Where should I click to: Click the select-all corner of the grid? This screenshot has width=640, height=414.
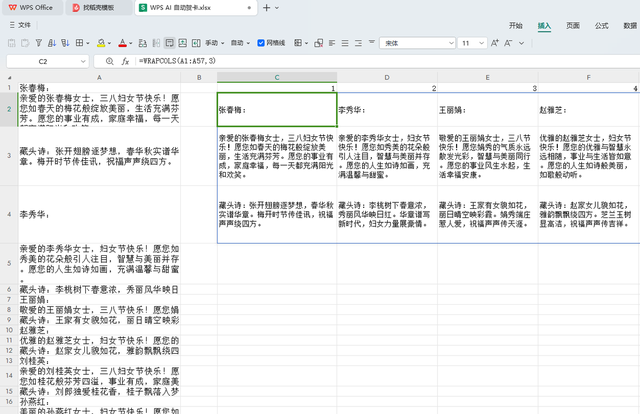[9, 77]
